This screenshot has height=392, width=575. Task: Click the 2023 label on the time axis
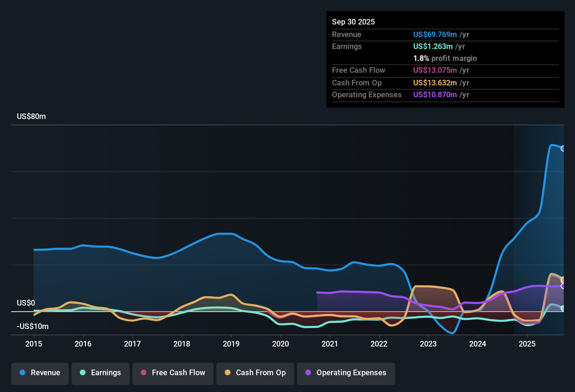tap(428, 344)
